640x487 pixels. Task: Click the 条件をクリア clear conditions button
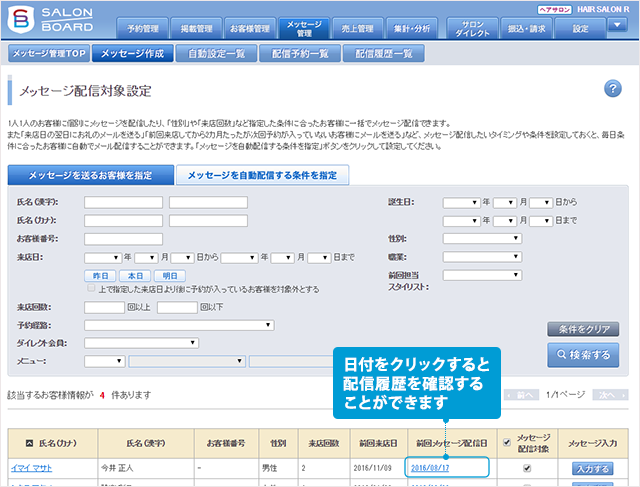coord(583,329)
